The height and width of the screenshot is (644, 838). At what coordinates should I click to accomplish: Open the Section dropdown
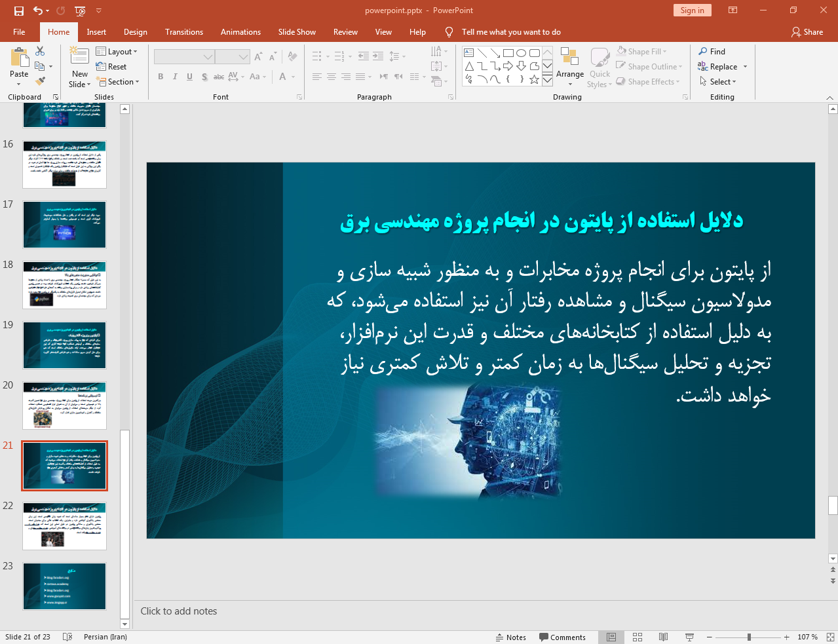point(118,81)
